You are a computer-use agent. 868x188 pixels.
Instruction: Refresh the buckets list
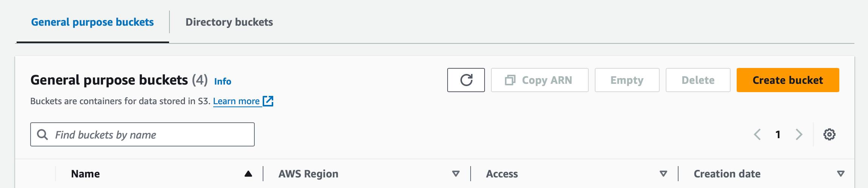pyautogui.click(x=466, y=80)
